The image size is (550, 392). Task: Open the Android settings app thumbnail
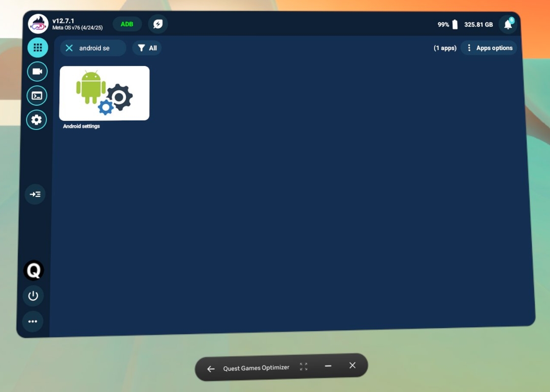pyautogui.click(x=104, y=93)
